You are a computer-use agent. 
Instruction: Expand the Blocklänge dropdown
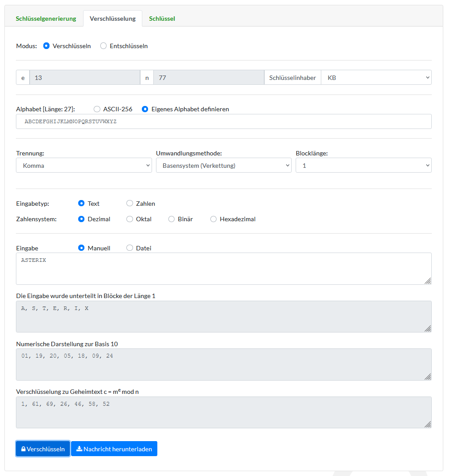pos(363,166)
